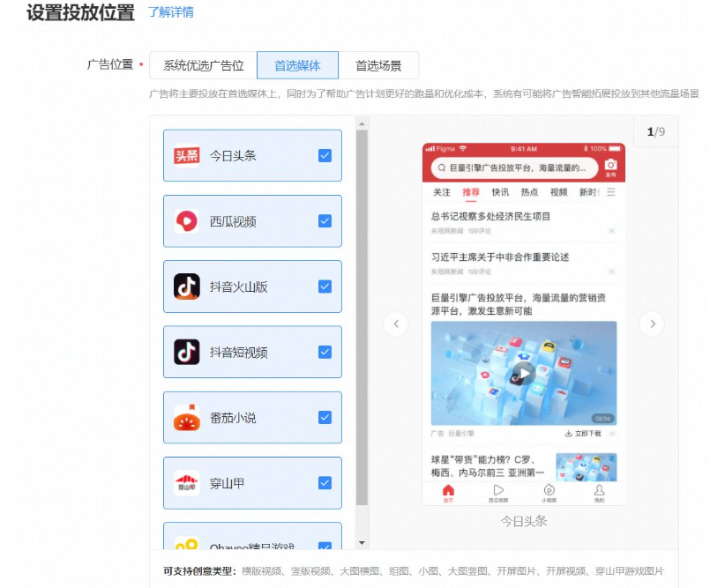
Task: Select the 抖音火山版 app icon
Action: [x=188, y=287]
